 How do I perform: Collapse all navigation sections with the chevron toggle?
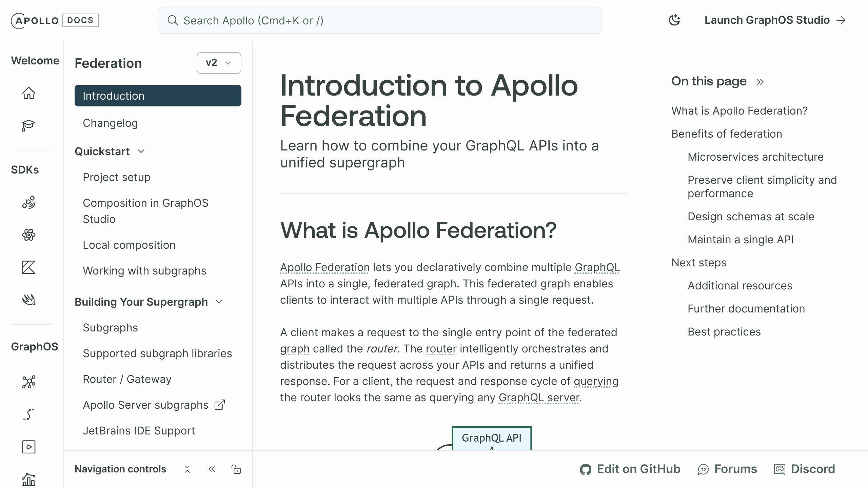[x=187, y=469]
